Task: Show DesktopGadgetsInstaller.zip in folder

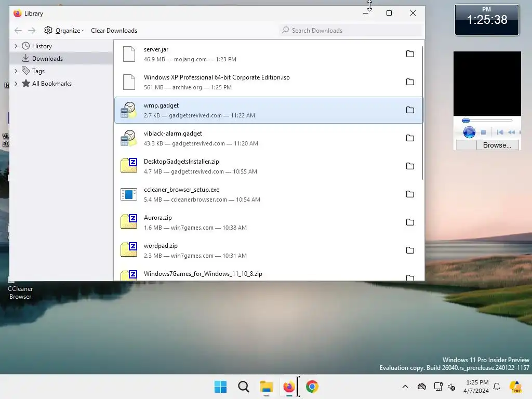Action: pyautogui.click(x=410, y=166)
